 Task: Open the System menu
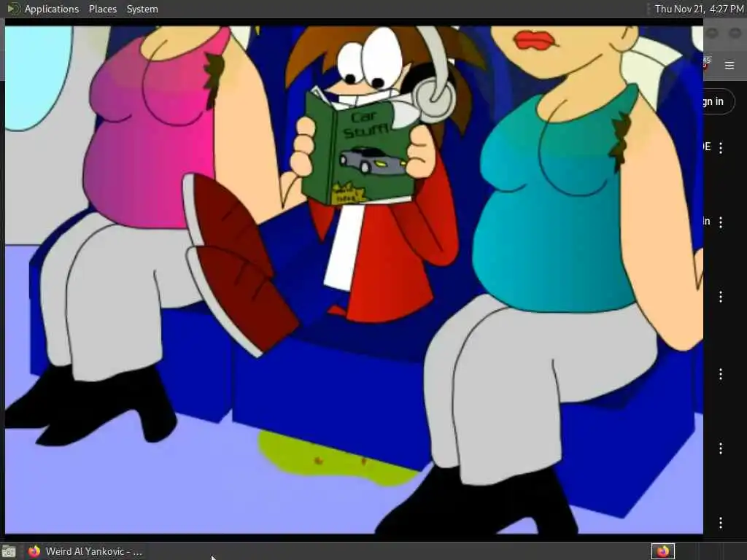coord(142,9)
